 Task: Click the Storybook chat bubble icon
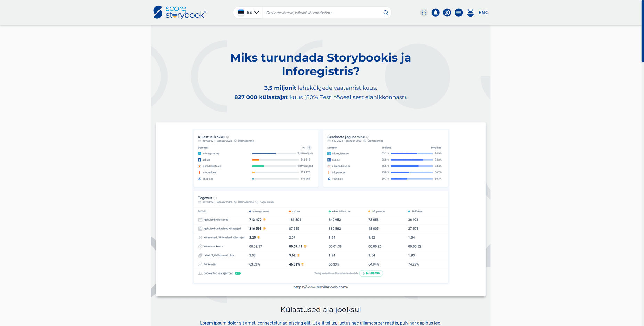tap(447, 13)
